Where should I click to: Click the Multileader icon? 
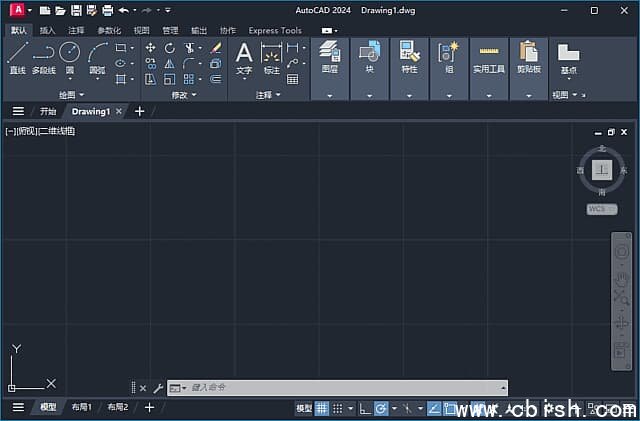click(292, 63)
